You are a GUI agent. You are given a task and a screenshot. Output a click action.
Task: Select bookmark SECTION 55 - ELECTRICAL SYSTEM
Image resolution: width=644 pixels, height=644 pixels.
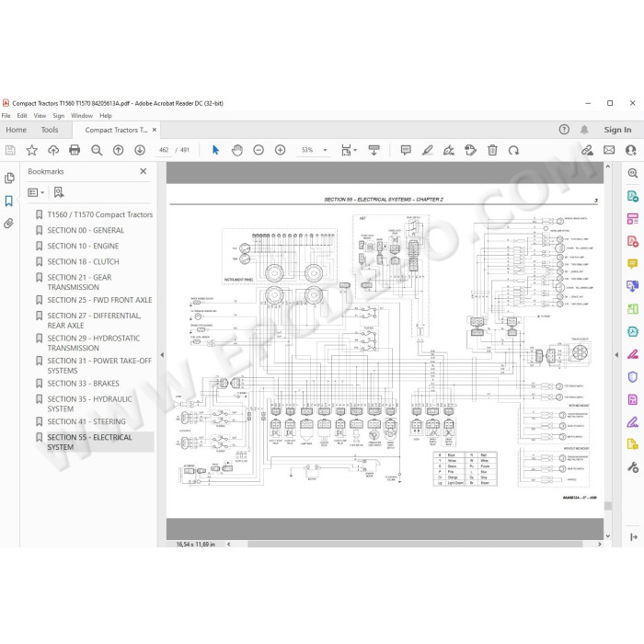coord(89,442)
